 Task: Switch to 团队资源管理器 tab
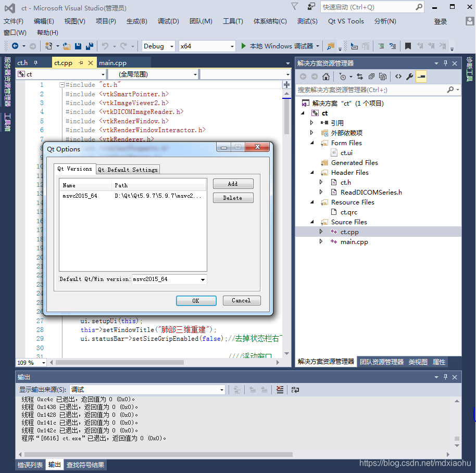[x=382, y=362]
